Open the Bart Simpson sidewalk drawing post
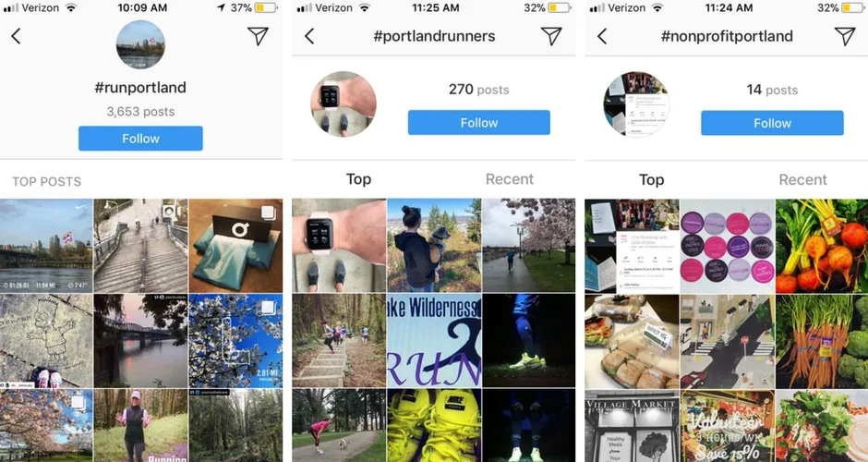The image size is (868, 462). coord(46,341)
